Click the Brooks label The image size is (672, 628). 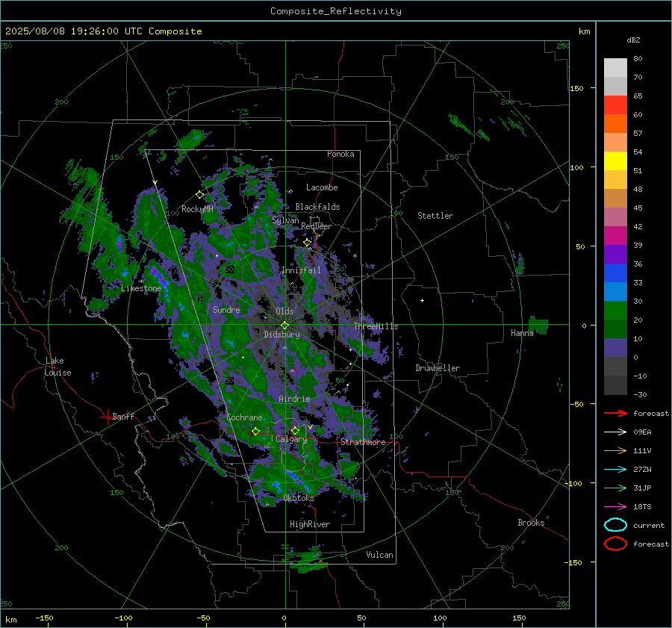point(531,523)
